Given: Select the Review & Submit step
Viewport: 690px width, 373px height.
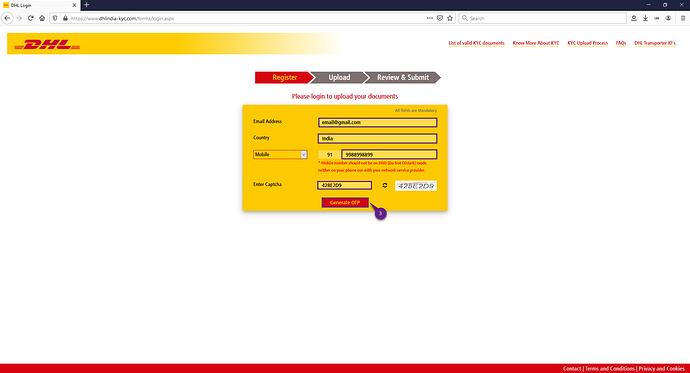Looking at the screenshot, I should pyautogui.click(x=403, y=77).
